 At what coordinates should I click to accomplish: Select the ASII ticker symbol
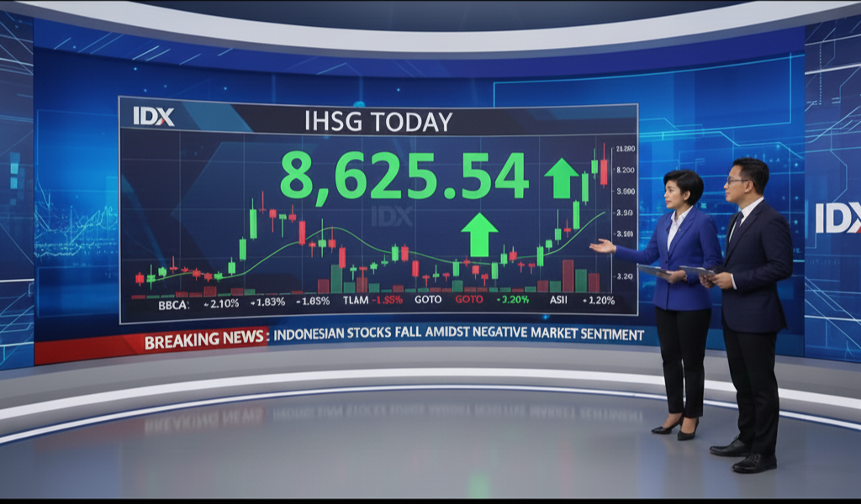pos(558,300)
